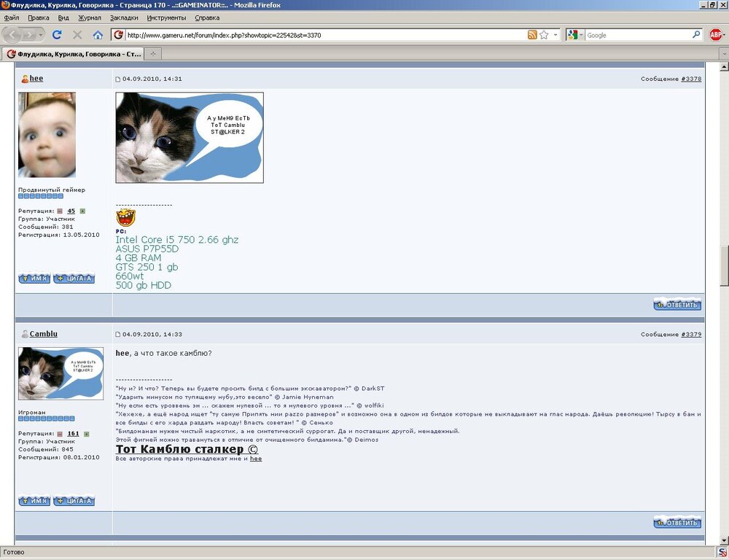Click the address bar URL field
This screenshot has height=560, width=729.
pyautogui.click(x=292, y=34)
